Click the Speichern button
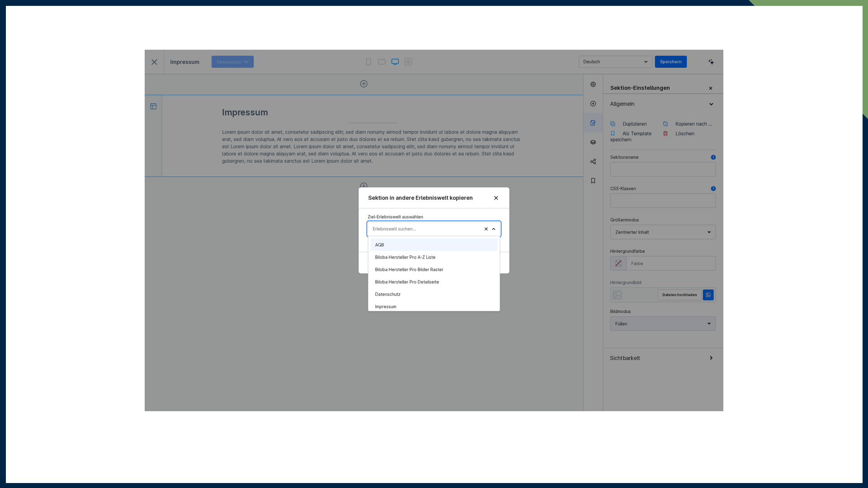The width and height of the screenshot is (868, 488). [670, 62]
